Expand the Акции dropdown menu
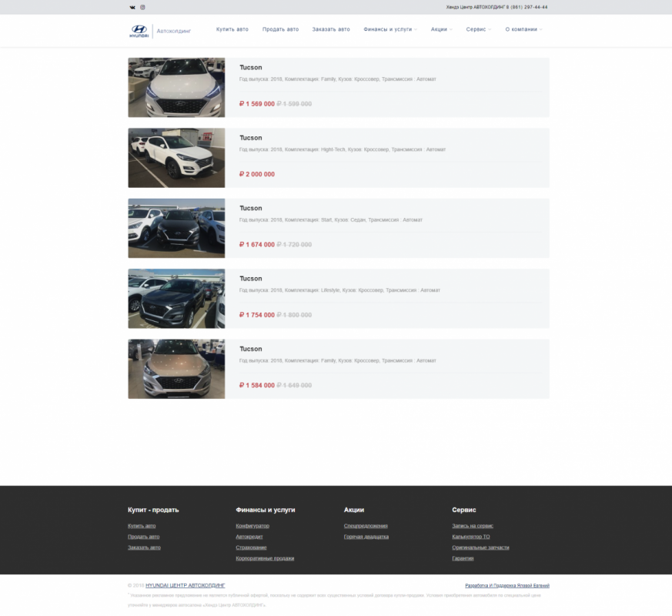Image resolution: width=672 pixels, height=616 pixels. [441, 29]
